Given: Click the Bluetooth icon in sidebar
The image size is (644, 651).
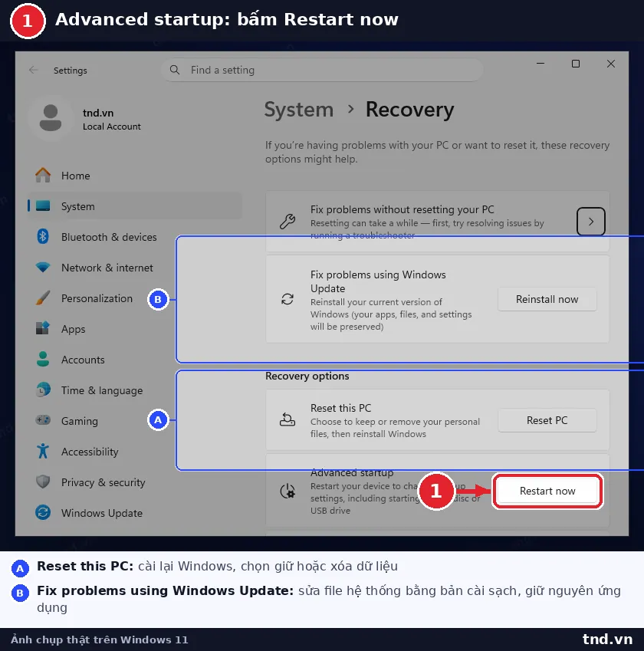Looking at the screenshot, I should [43, 237].
